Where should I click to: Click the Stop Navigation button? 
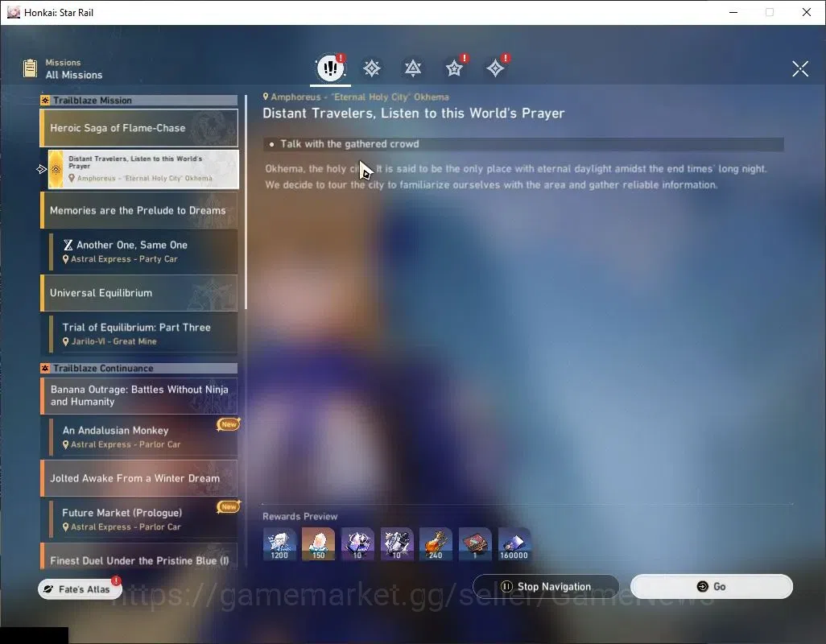coord(546,587)
